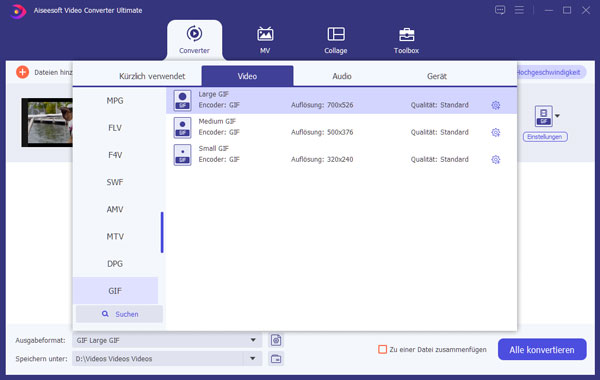Click the Alle konvertieren button
The height and width of the screenshot is (380, 600).
pos(542,349)
